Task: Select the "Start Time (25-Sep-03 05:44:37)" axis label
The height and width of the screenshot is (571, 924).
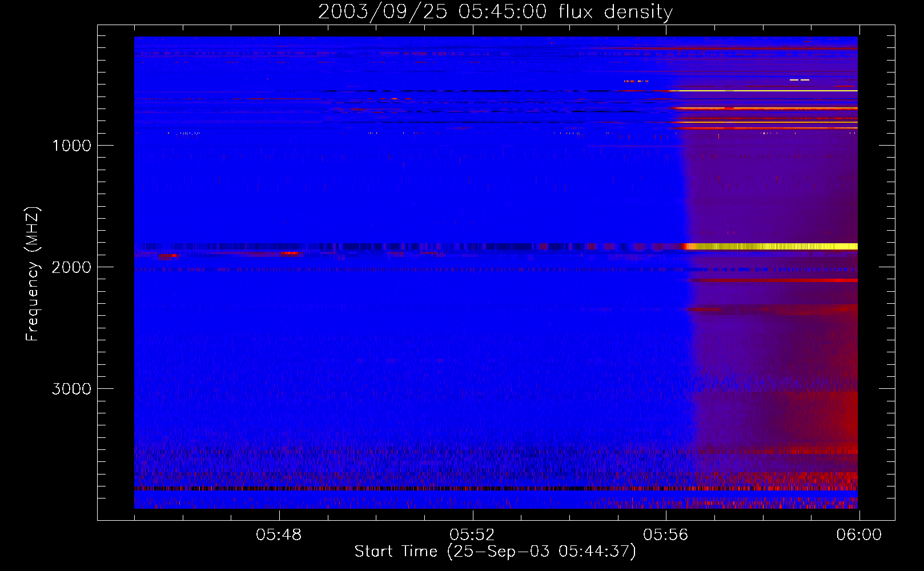Action: coord(495,552)
